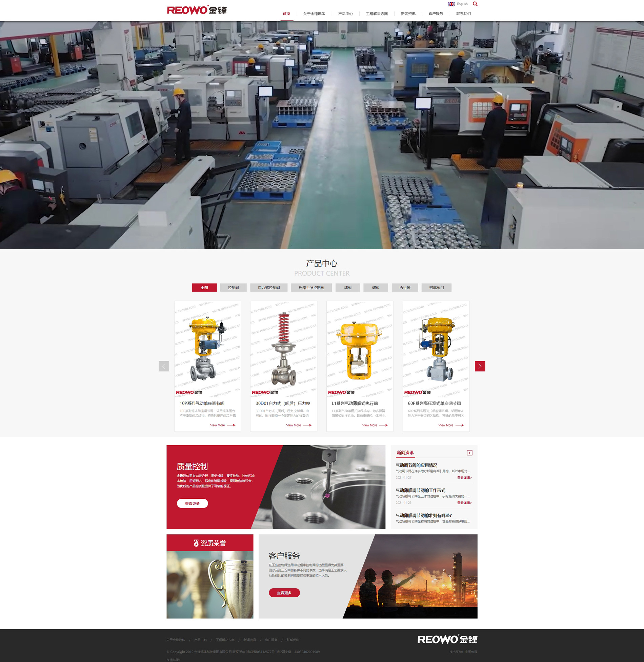
Task: Select the 全部 product filter tab
Action: point(204,288)
